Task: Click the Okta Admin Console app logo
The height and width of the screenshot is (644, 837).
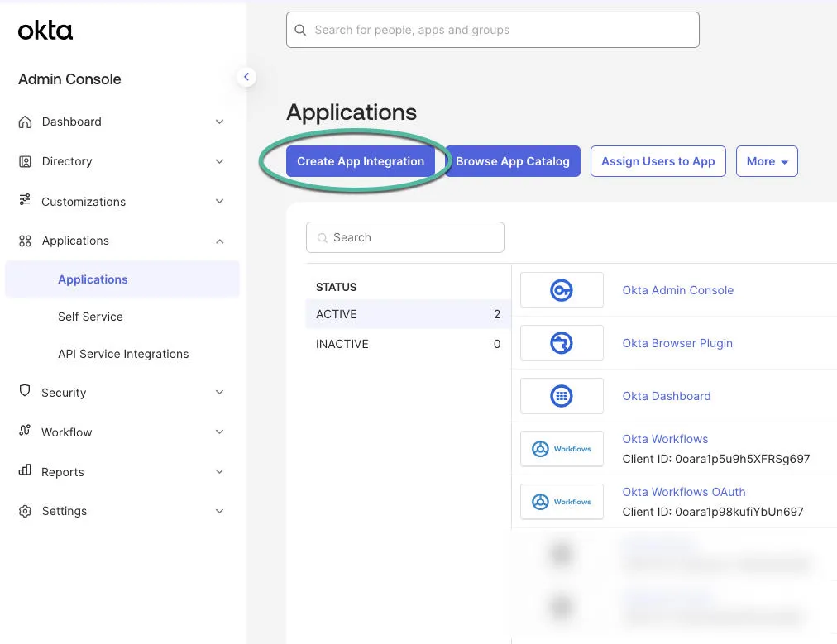Action: [562, 290]
